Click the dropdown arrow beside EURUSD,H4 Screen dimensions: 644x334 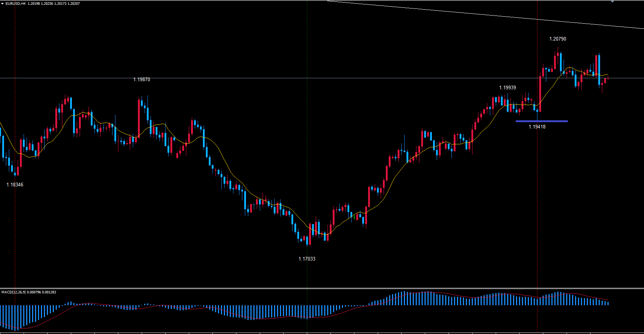coord(3,4)
